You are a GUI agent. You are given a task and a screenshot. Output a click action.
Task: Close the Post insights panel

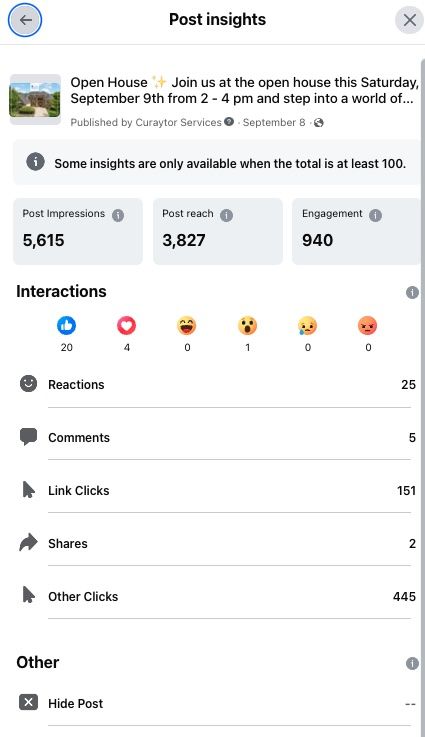(409, 20)
